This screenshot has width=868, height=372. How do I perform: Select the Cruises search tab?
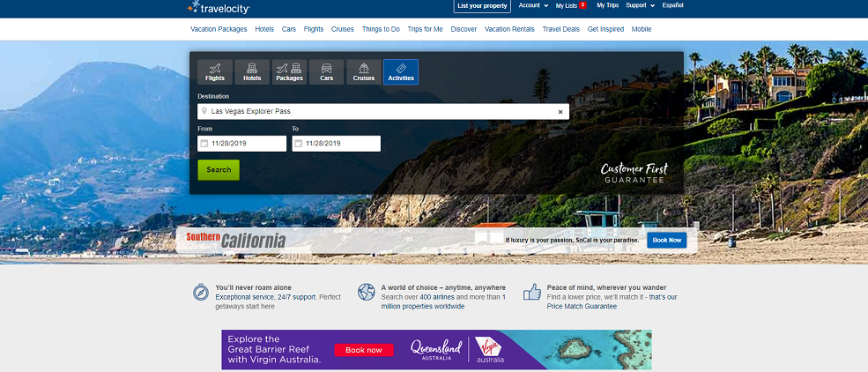364,72
